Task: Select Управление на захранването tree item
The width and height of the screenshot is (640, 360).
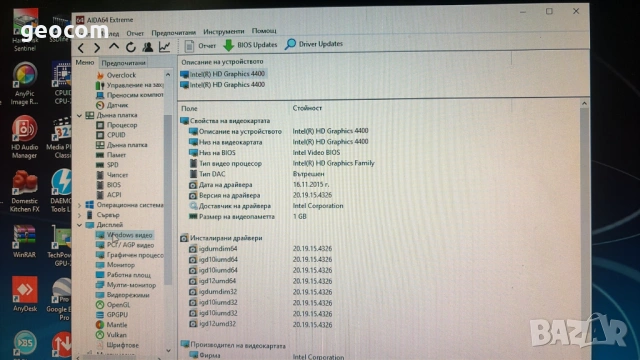Action: pyautogui.click(x=129, y=85)
